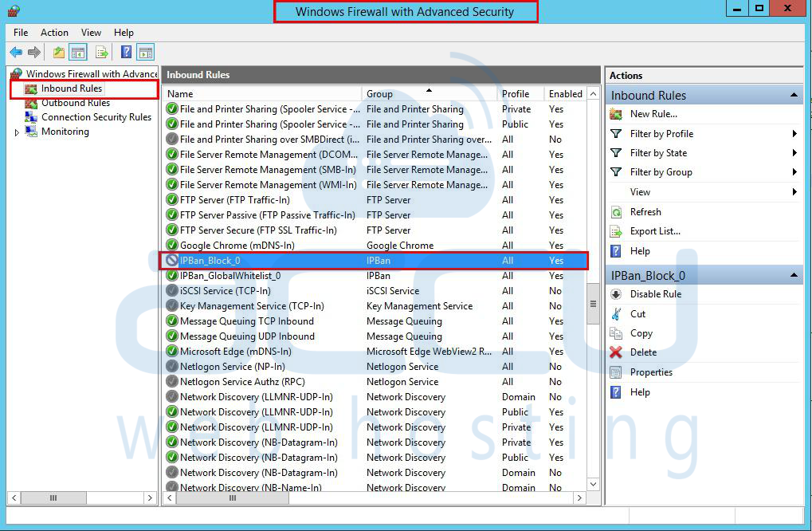
Task: Expand the Monitoring tree node
Action: tap(17, 132)
